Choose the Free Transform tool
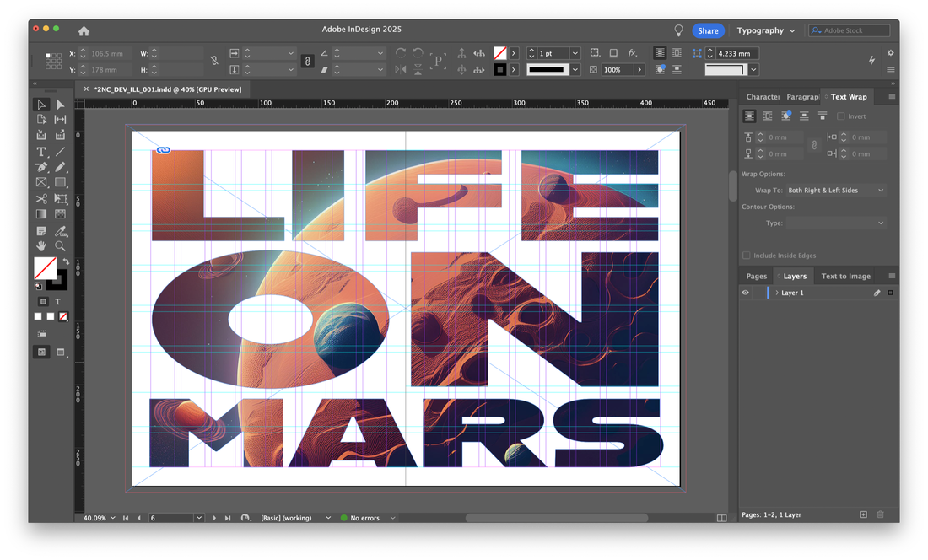The image size is (928, 560). click(61, 199)
